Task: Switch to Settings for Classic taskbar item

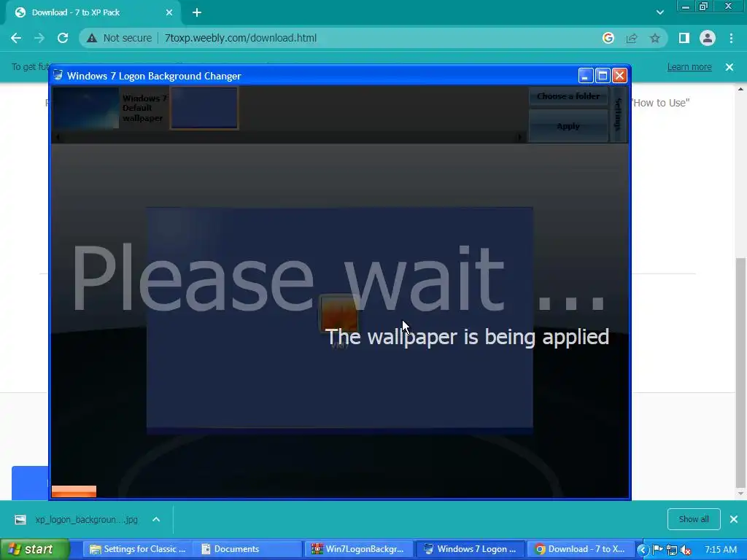Action: 138,549
